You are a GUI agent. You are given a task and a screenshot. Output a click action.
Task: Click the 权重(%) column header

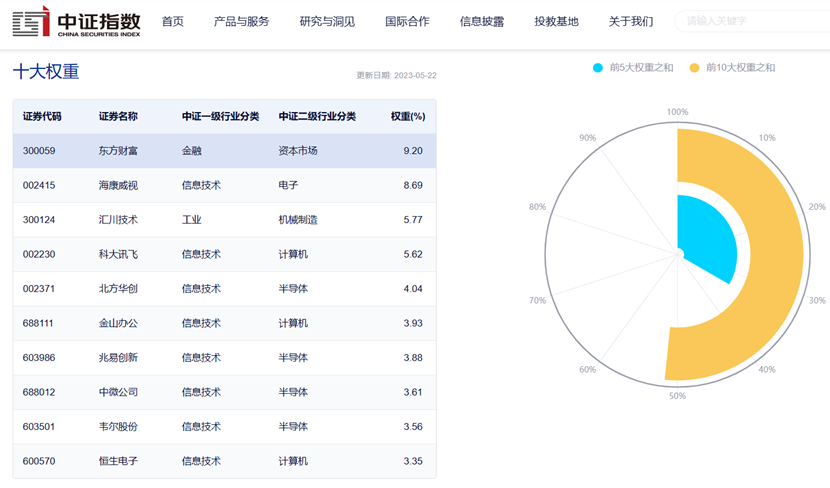click(x=408, y=116)
